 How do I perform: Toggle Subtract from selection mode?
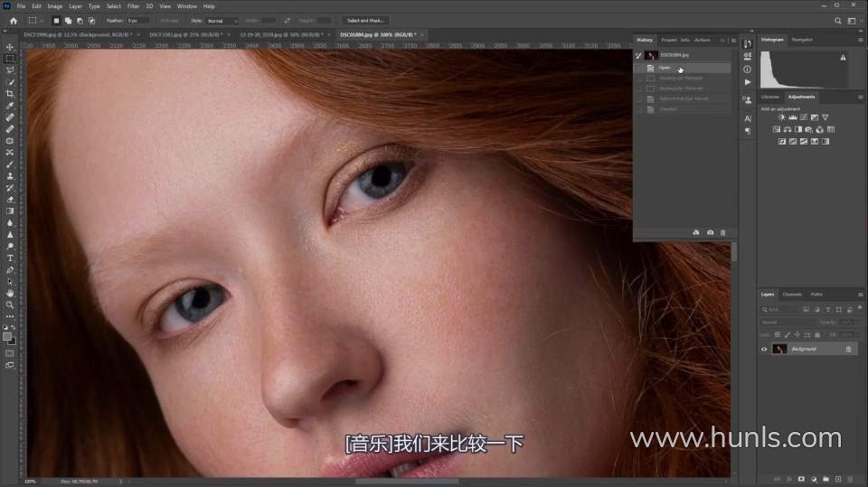tap(80, 21)
